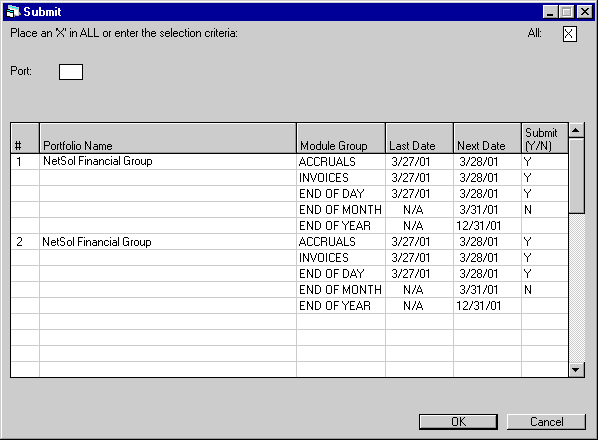The width and height of the screenshot is (598, 440).
Task: Select row 1 NetSol Financial Group
Action: 98,161
